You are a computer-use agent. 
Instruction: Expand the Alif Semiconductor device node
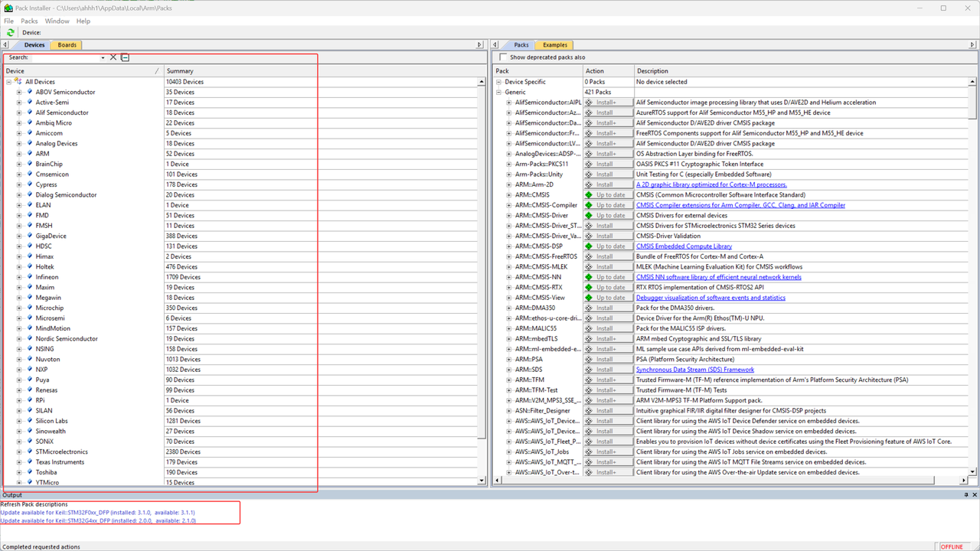tap(19, 112)
